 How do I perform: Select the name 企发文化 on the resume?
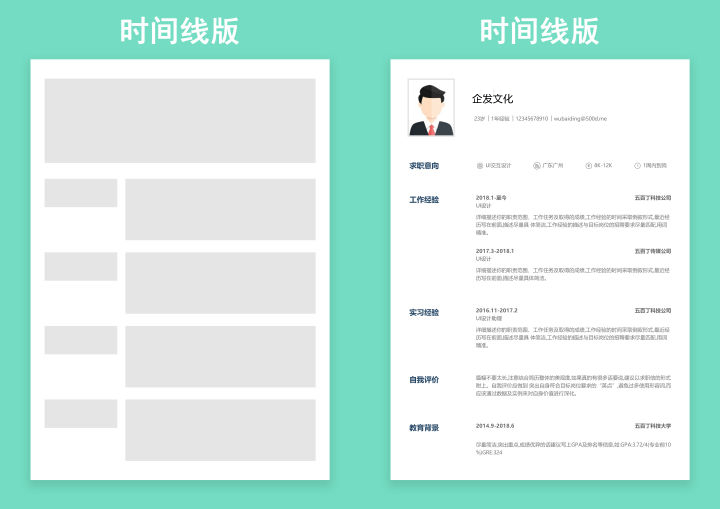pyautogui.click(x=492, y=99)
